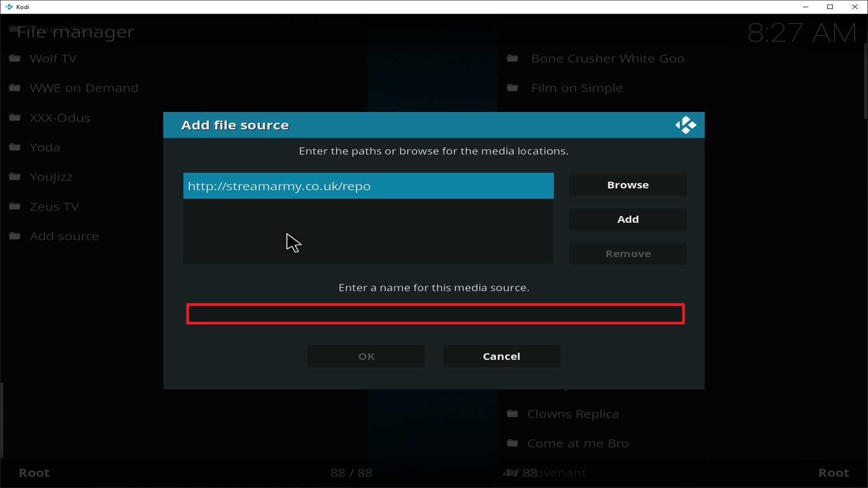868x488 pixels.
Task: Select the Wolf TV source label
Action: 53,58
